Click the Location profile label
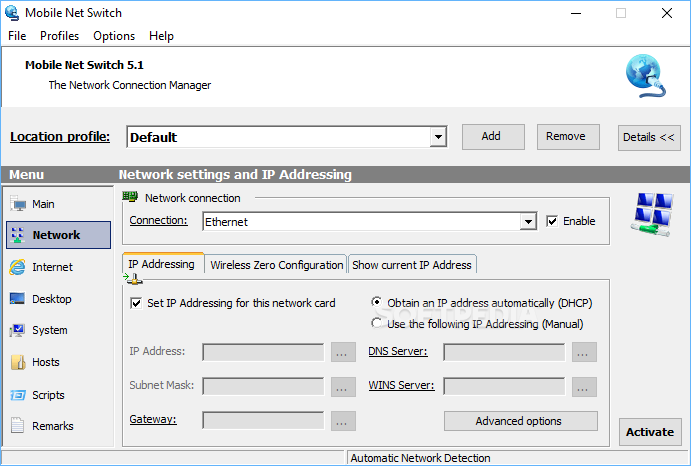 [x=60, y=137]
